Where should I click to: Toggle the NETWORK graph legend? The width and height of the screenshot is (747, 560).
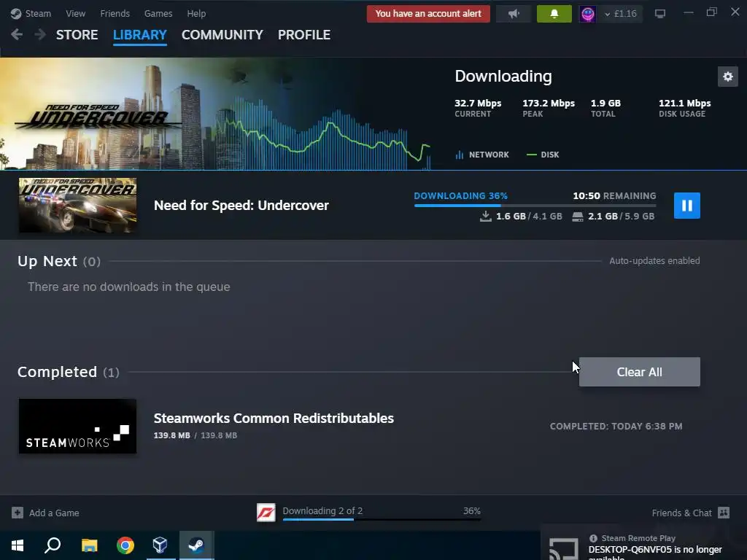pos(482,155)
